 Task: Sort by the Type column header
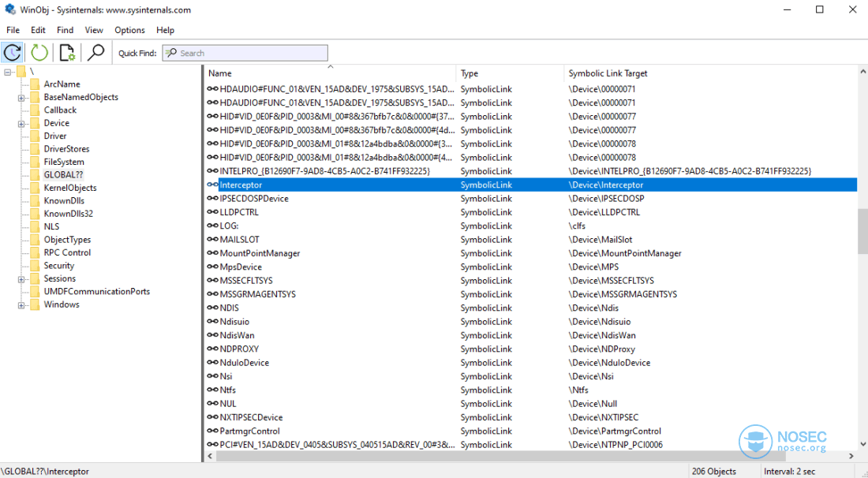(x=511, y=73)
